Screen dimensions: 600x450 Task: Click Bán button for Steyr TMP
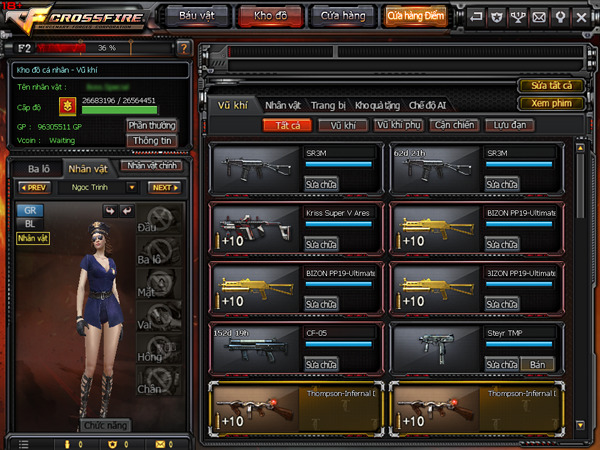[538, 365]
